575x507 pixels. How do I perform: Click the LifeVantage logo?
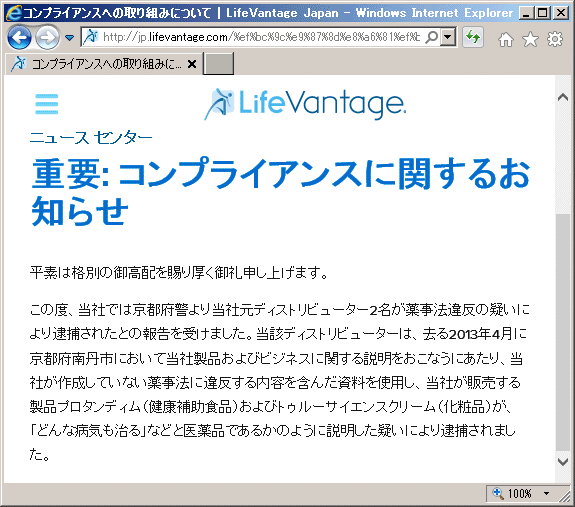[305, 104]
